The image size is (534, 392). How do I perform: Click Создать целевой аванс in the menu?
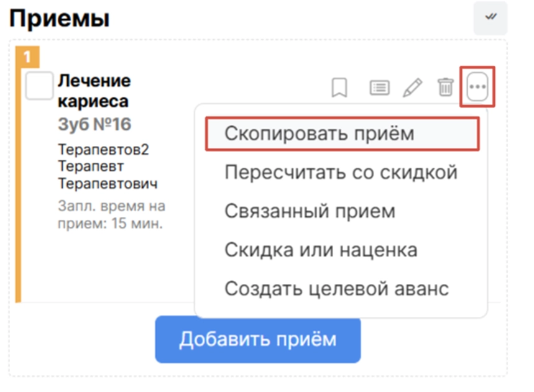[336, 289]
